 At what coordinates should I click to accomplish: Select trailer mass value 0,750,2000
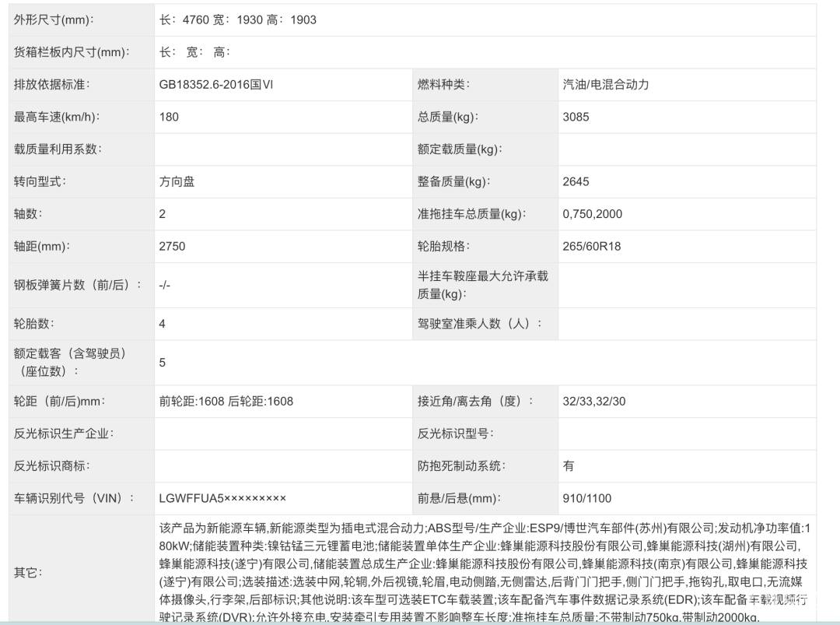(593, 214)
